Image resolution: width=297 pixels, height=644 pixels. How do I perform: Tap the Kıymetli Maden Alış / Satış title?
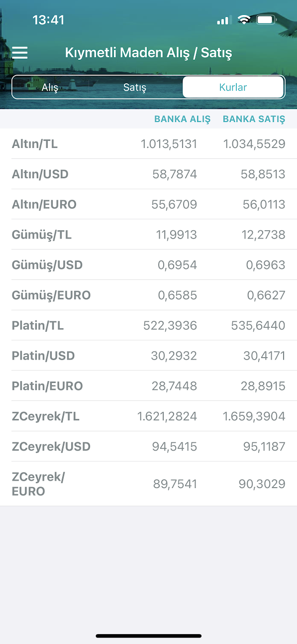(148, 53)
